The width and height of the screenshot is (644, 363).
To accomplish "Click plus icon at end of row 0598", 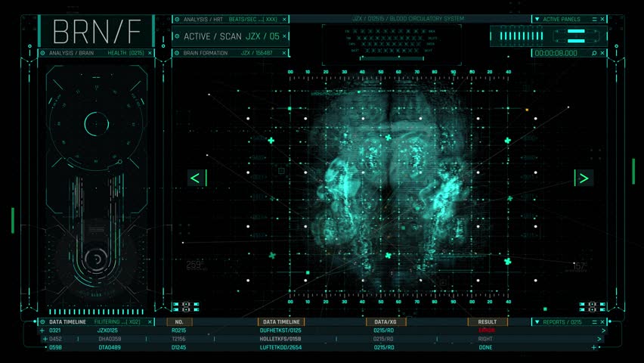I will (593, 347).
